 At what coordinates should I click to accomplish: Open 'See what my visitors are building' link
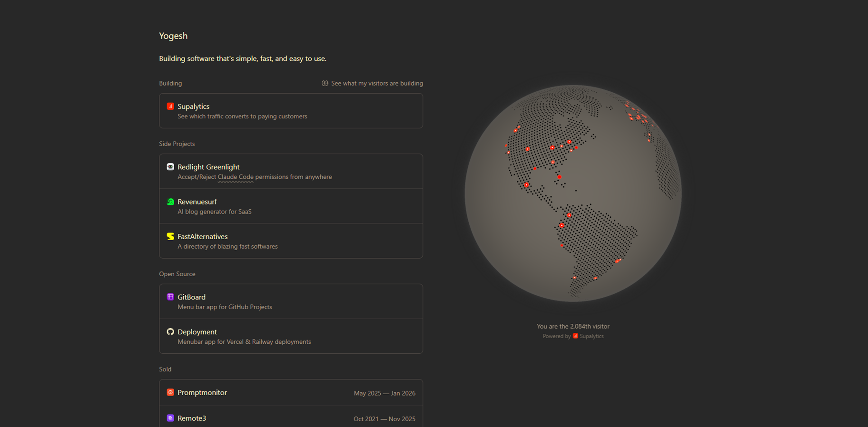[x=372, y=83]
